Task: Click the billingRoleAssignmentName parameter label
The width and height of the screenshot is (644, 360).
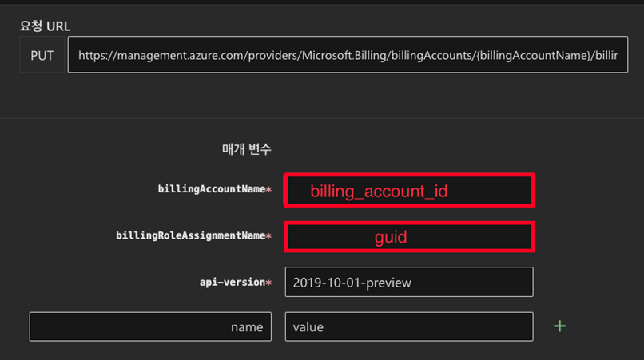Action: 191,235
